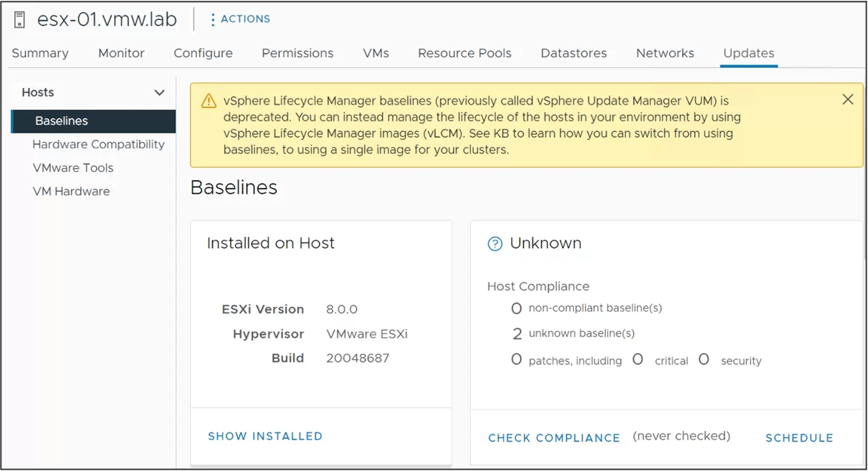Click the (never checked) status text
Viewport: 868px width, 471px height.
(x=681, y=436)
